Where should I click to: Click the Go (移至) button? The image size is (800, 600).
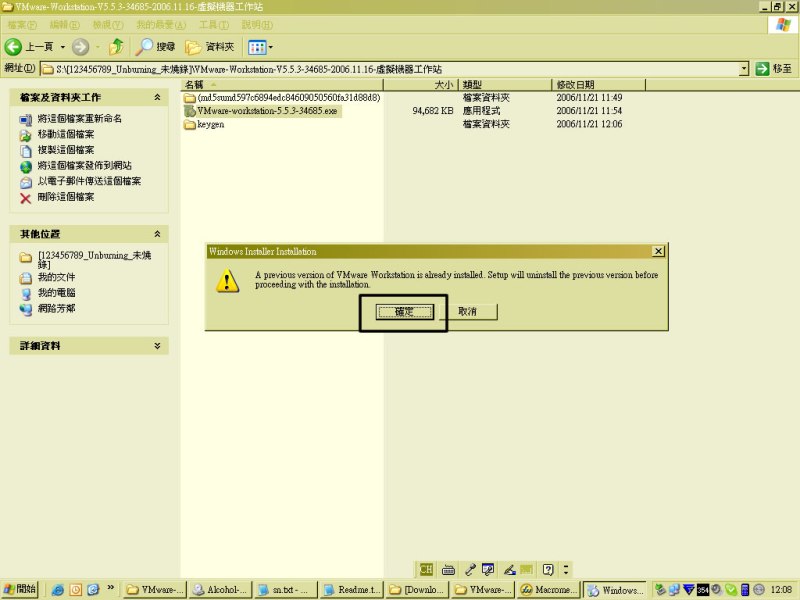pos(774,68)
